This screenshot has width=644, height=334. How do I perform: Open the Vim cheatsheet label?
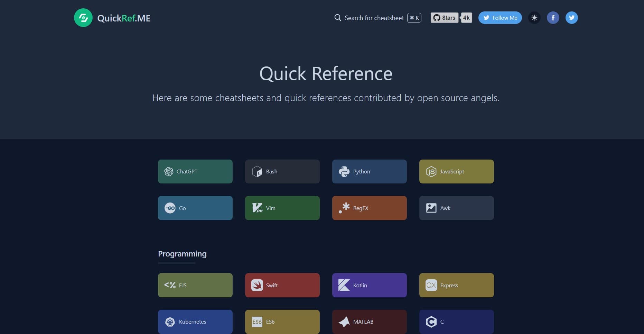click(271, 208)
